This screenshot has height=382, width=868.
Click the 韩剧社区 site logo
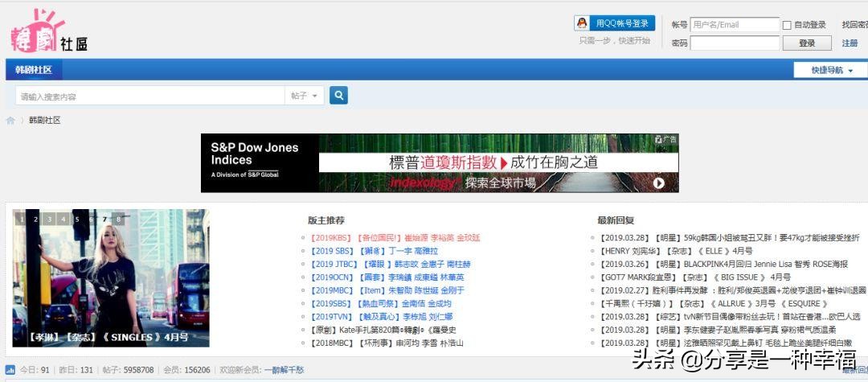(49, 34)
